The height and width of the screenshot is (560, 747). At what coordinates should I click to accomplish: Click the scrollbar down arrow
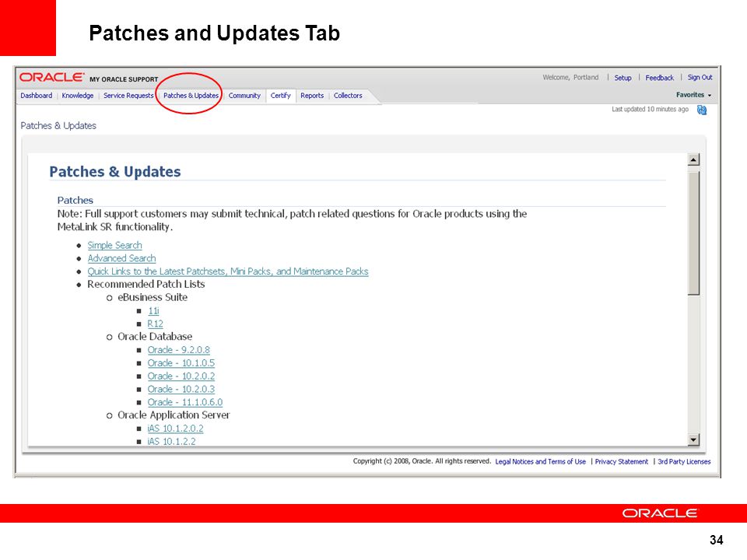click(x=693, y=439)
